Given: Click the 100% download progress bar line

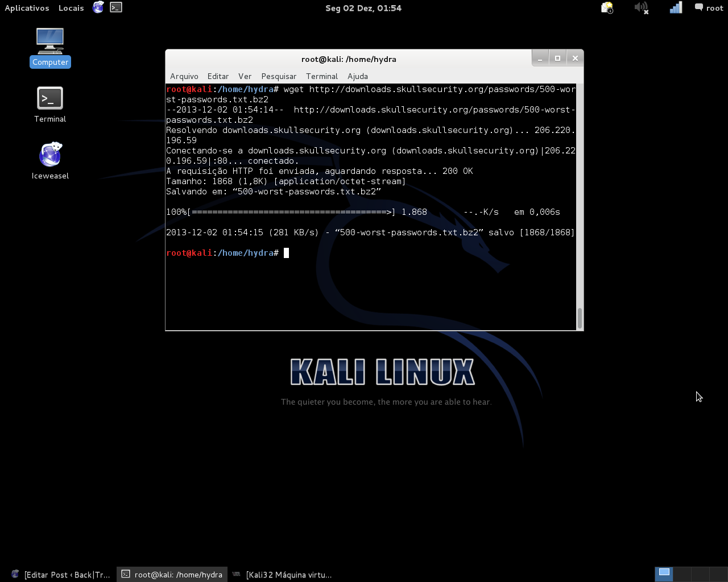Looking at the screenshot, I should point(363,212).
